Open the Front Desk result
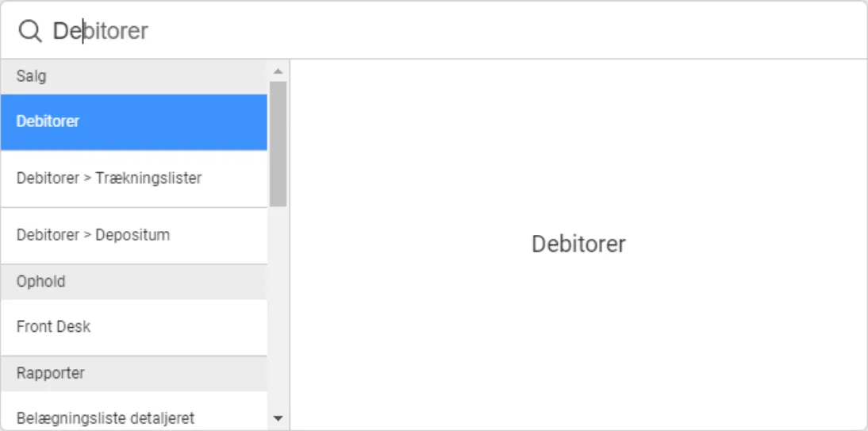Viewport: 868px width, 431px height. pos(54,327)
